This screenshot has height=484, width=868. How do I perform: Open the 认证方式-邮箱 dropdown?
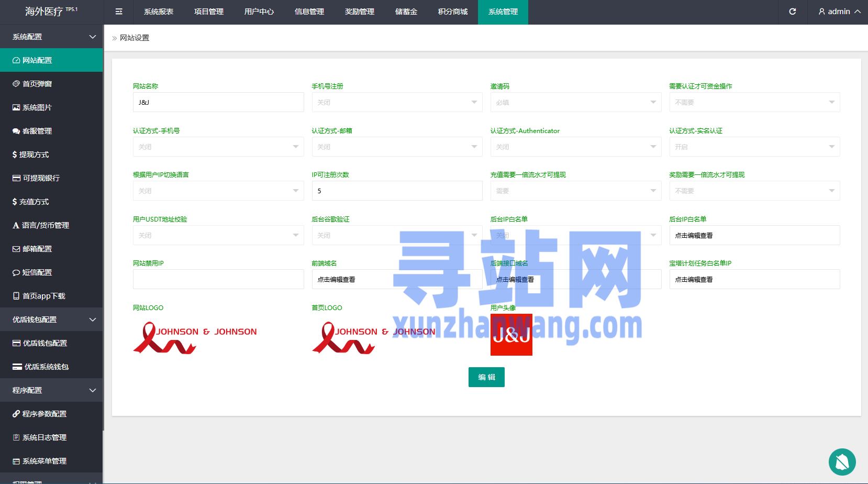(397, 147)
